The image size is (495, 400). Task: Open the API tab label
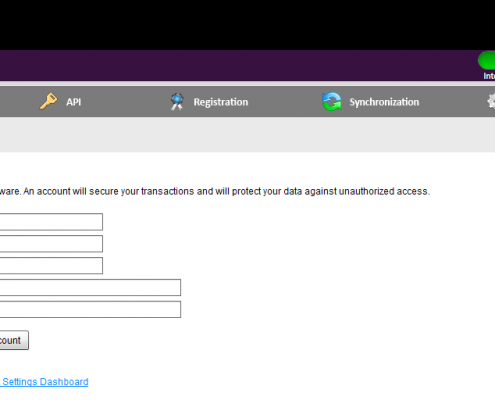73,102
